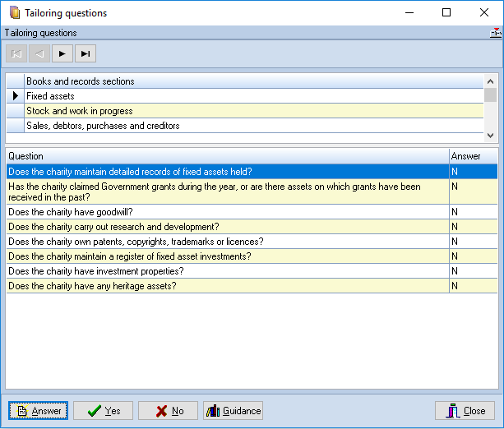Maximize the Tailoring questions window
Viewport: 504px width, 429px height.
click(x=446, y=12)
